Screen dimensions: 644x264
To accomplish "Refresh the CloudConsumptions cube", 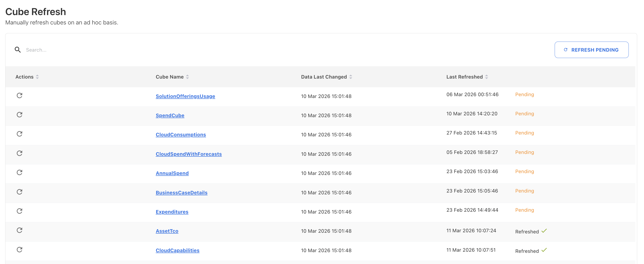I will tap(20, 134).
